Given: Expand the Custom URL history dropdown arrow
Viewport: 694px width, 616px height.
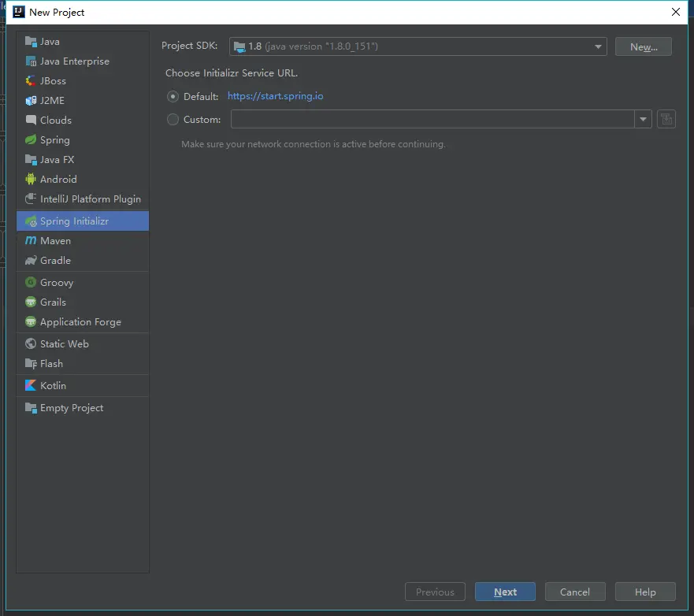Looking at the screenshot, I should click(643, 119).
